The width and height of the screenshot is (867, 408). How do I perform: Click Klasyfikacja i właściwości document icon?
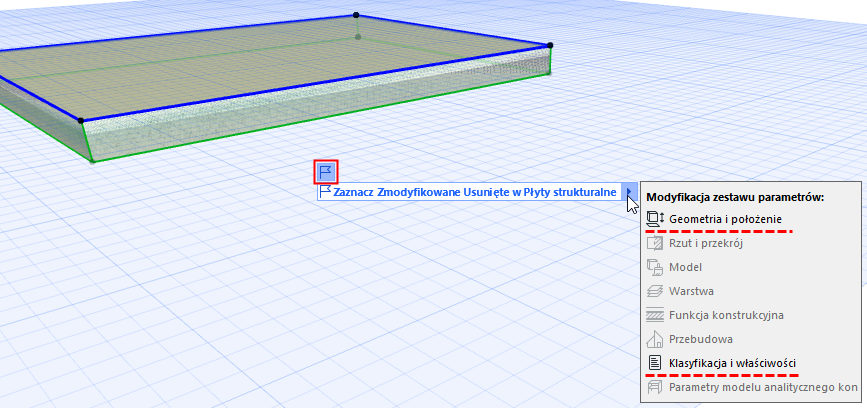tap(655, 363)
